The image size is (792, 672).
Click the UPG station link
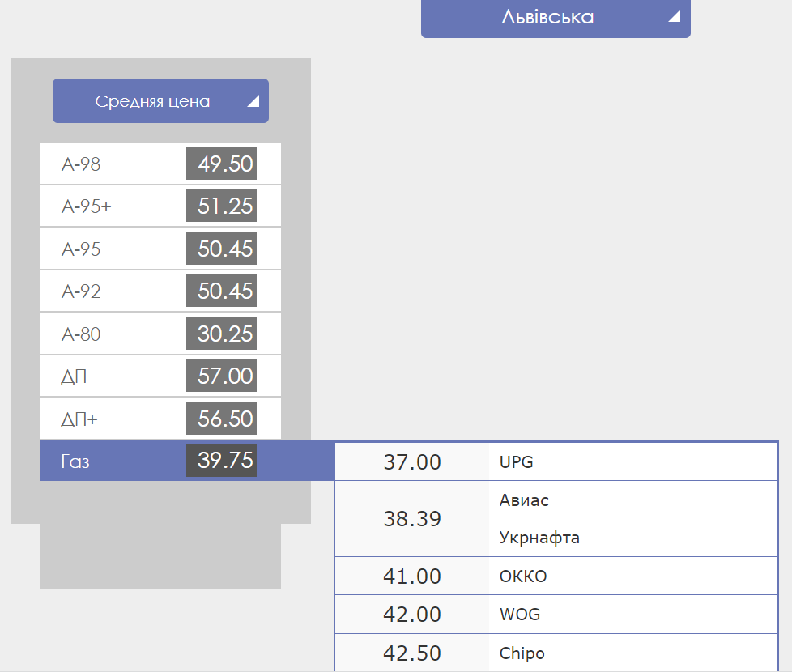pos(517,462)
